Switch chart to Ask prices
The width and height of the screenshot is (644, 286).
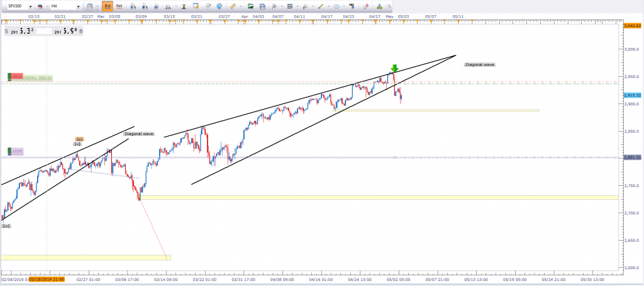click(119, 6)
